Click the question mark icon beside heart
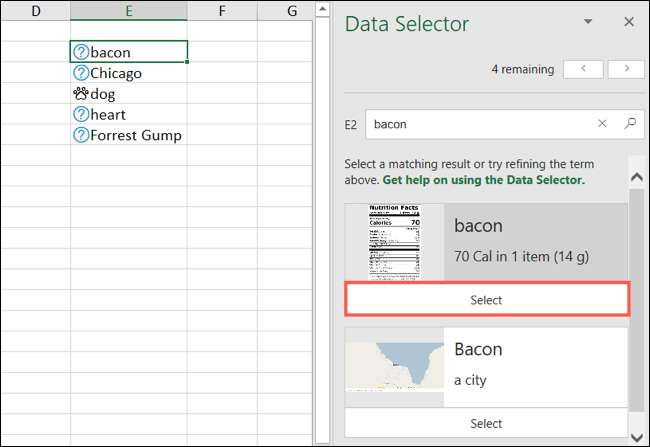Screen dimensions: 650x447 (x=81, y=114)
